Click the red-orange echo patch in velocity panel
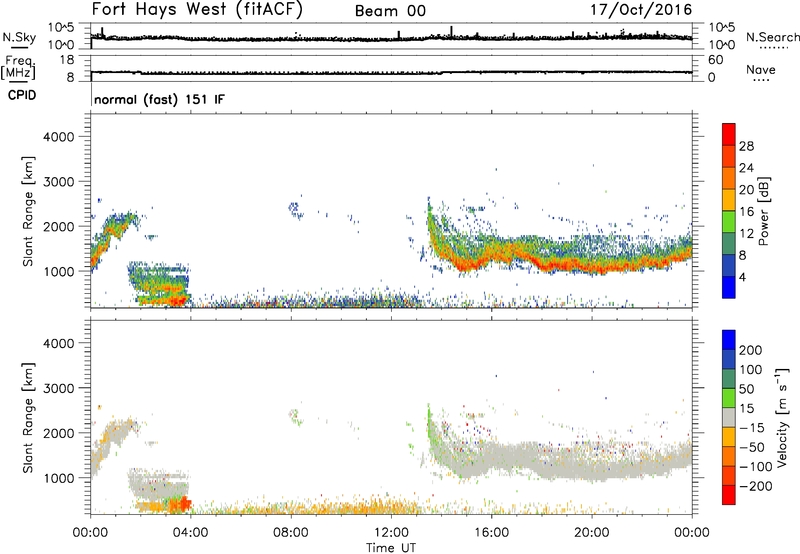Viewport: 800px width, 554px height. [182, 505]
